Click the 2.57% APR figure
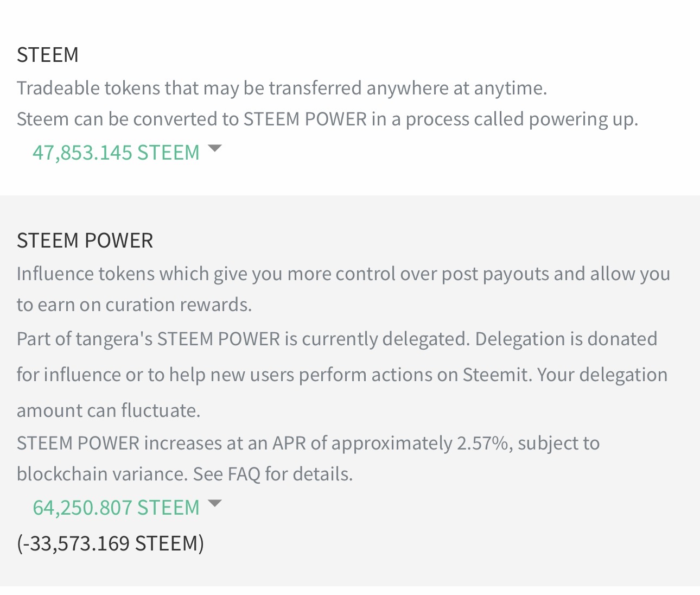700x595 pixels. (482, 443)
